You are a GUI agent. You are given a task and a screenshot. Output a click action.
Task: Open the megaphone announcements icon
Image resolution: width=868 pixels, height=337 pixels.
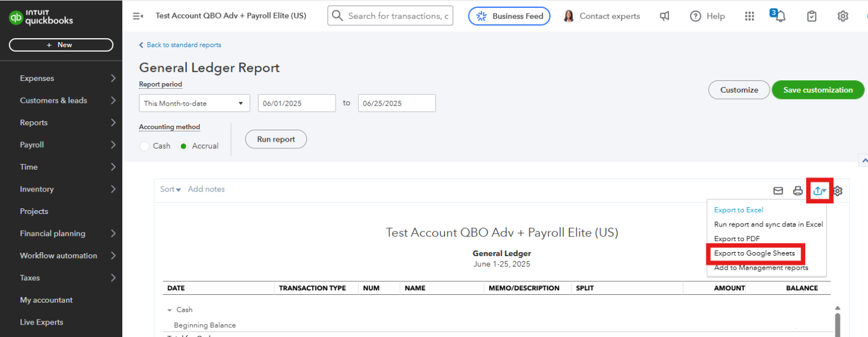point(664,16)
